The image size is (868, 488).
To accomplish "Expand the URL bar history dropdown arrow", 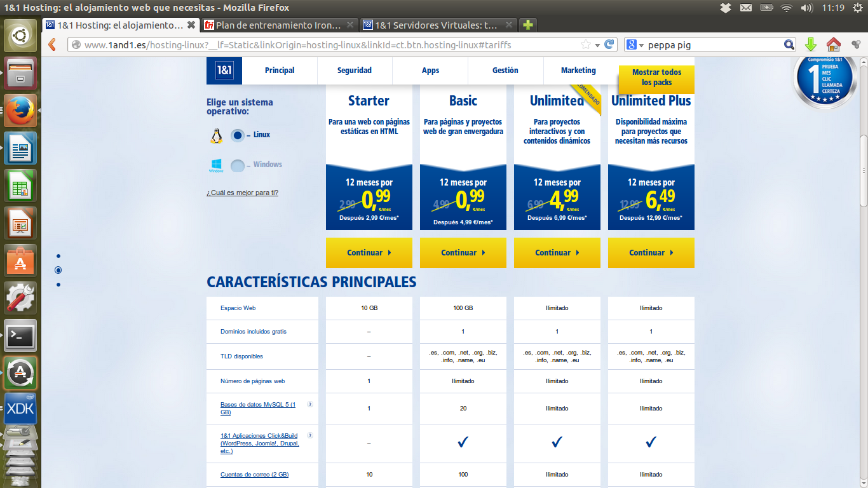I will pos(597,45).
